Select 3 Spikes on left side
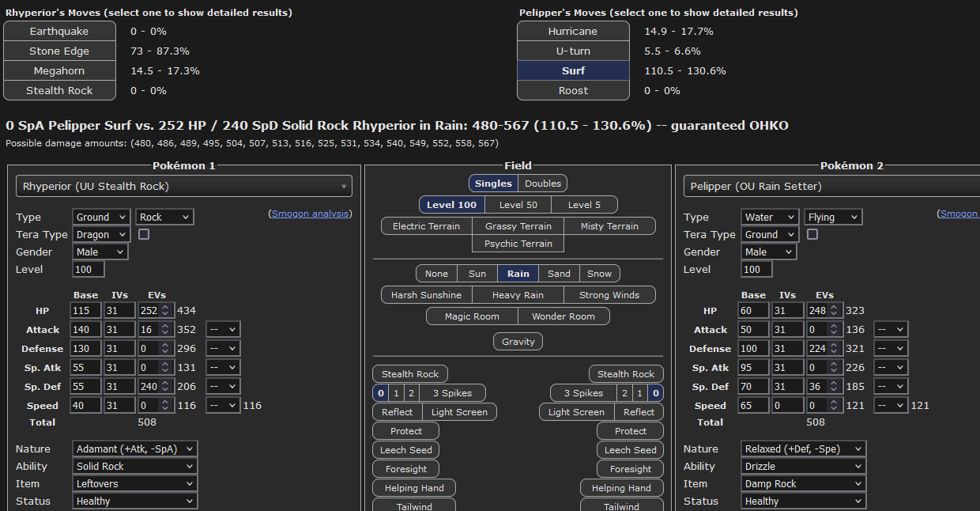980x511 pixels. pyautogui.click(x=451, y=393)
